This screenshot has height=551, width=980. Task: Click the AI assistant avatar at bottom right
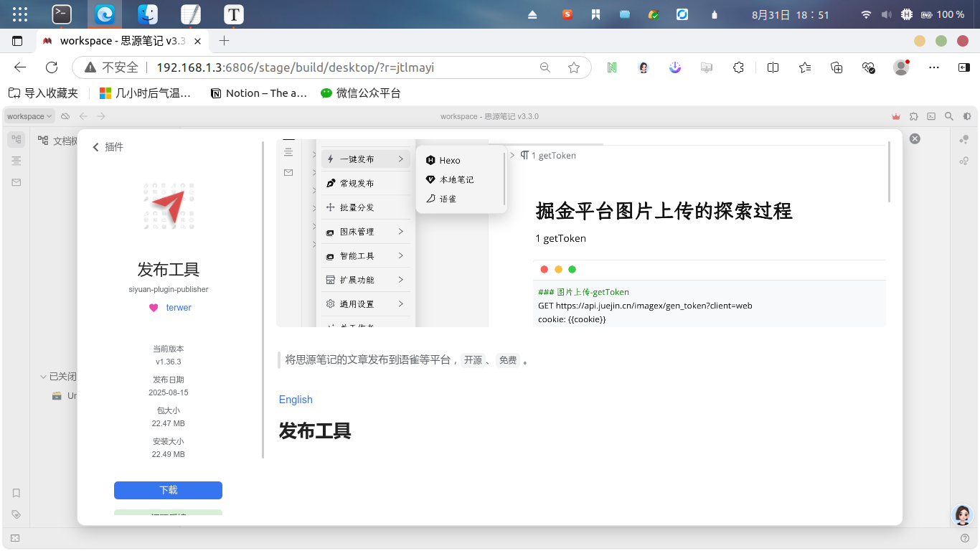coord(962,514)
